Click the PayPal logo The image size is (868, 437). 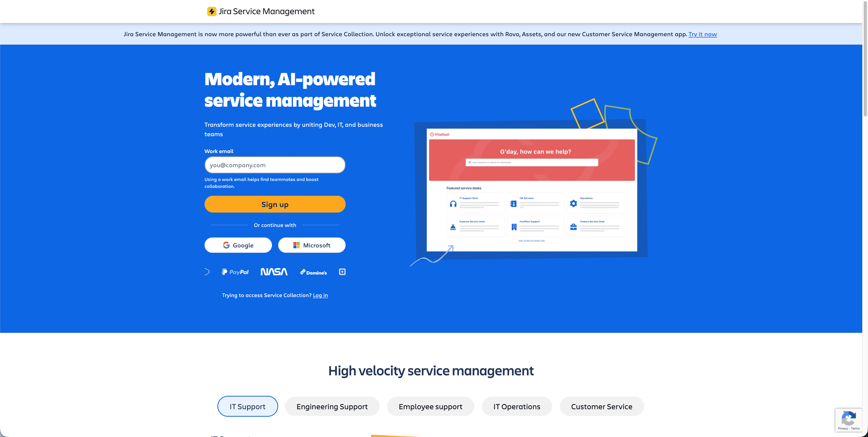point(235,272)
